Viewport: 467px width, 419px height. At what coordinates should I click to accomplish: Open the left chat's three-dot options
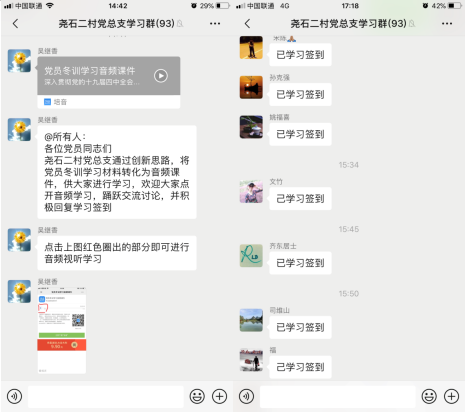(215, 23)
